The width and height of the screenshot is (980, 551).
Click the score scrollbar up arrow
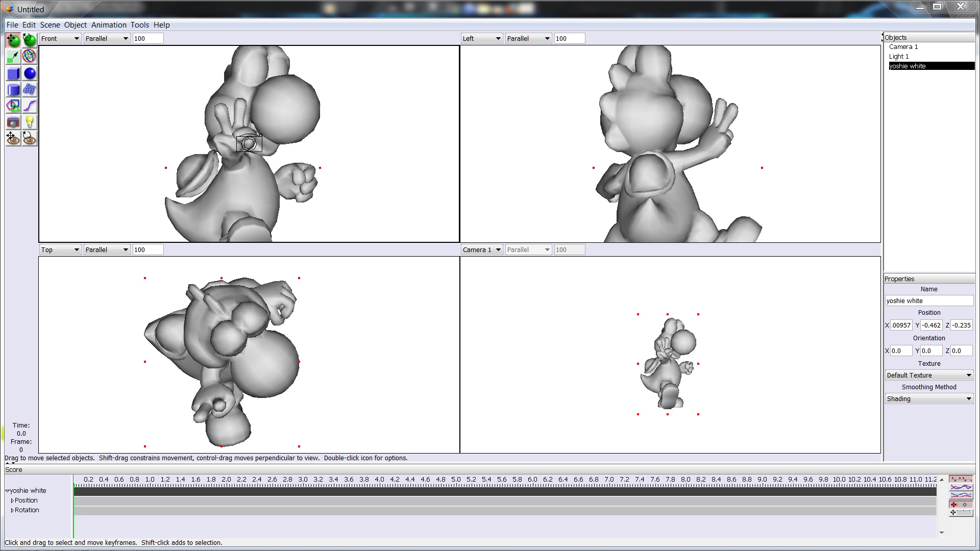942,480
